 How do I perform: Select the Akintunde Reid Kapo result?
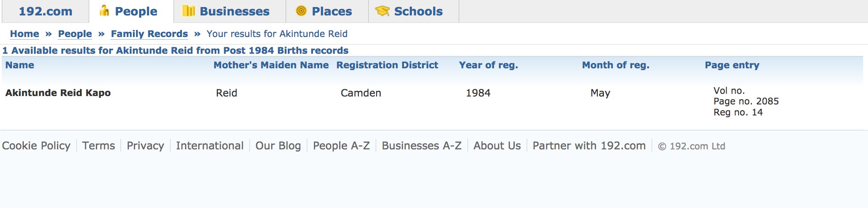coord(58,93)
